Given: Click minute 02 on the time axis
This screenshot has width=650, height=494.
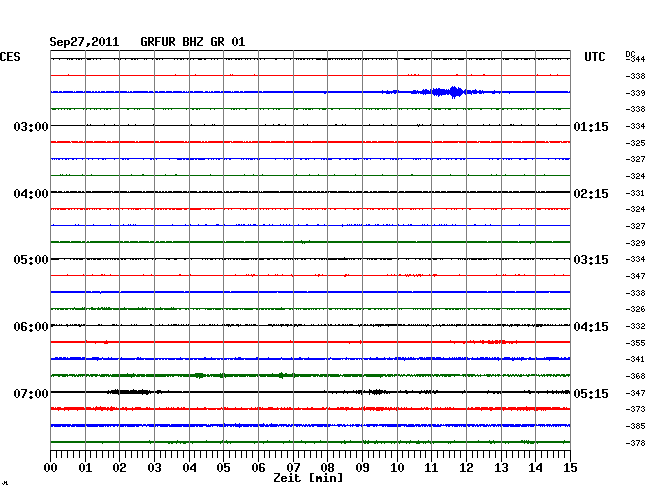Looking at the screenshot, I should [x=119, y=468].
